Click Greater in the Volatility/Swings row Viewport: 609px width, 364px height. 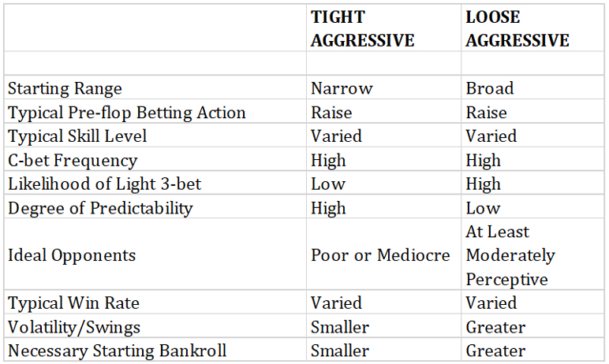coord(495,327)
